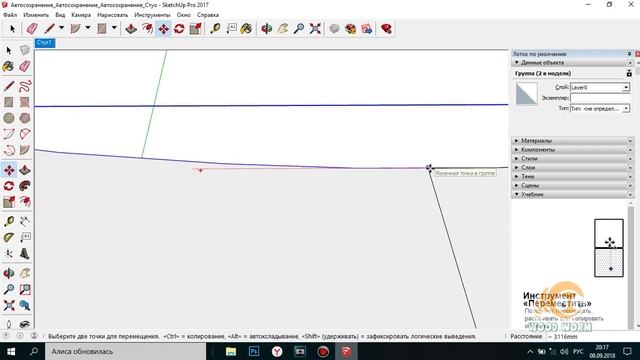Expand the Слои panel
The height and width of the screenshot is (360, 640).
click(x=573, y=167)
